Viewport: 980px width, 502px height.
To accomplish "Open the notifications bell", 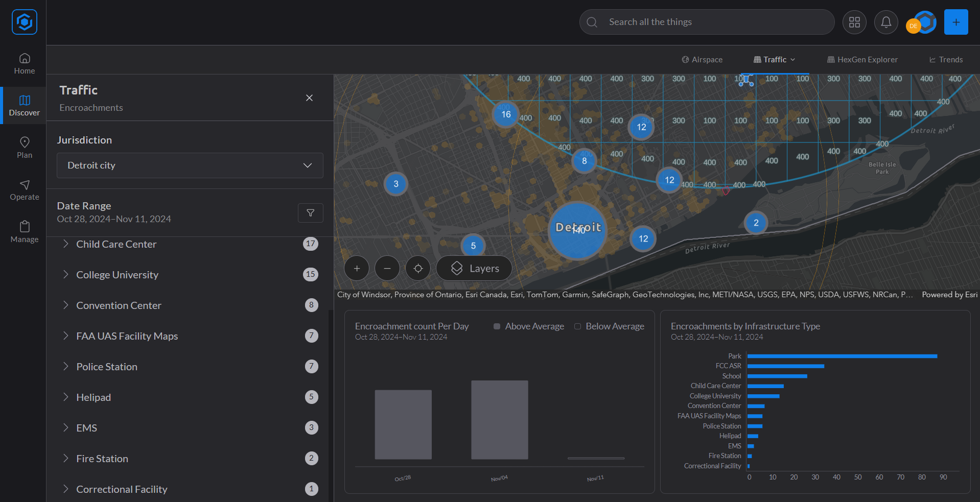I will (885, 22).
